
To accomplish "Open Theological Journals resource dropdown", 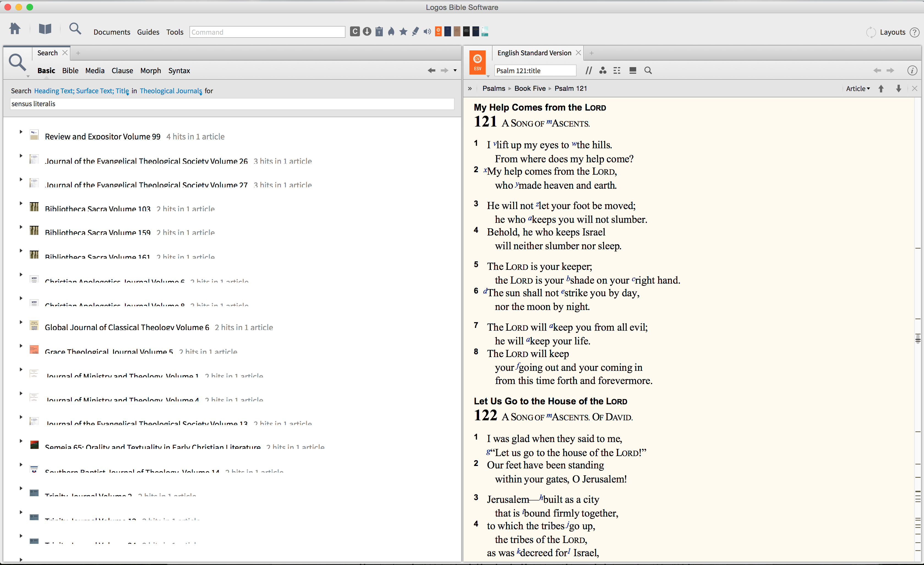I will [171, 91].
